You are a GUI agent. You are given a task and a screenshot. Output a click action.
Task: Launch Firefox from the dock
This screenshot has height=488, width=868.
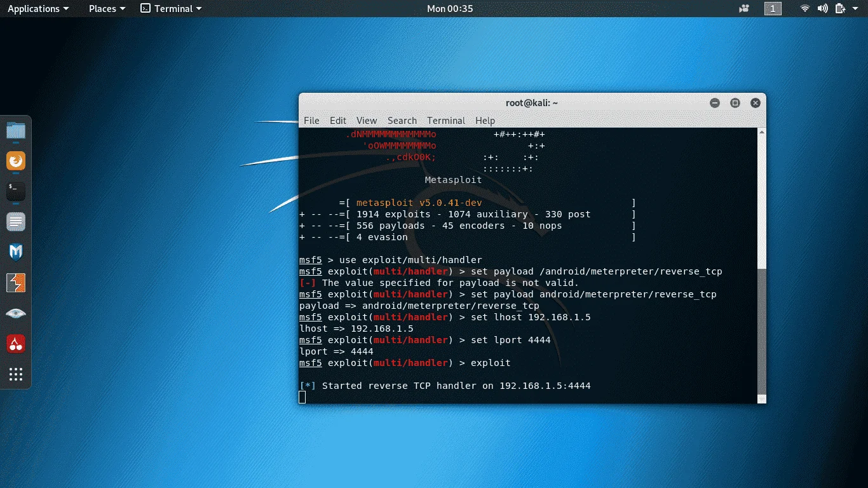click(16, 161)
